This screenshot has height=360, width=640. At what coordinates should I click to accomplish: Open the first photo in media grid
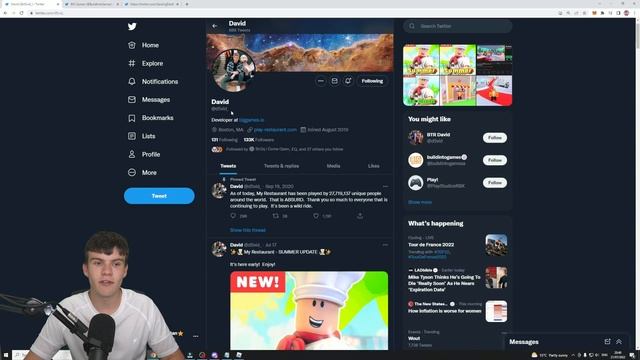point(421,60)
